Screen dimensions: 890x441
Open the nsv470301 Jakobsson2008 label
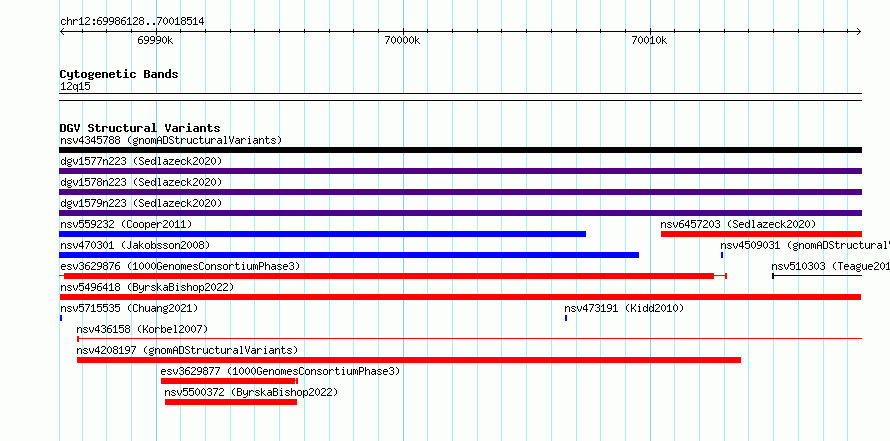tap(135, 245)
